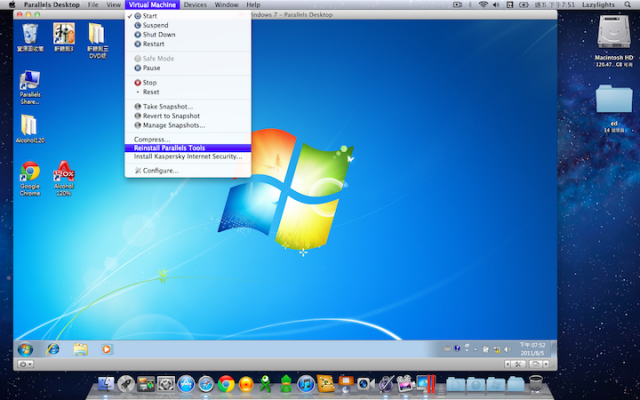The height and width of the screenshot is (400, 640).
Task: Open the Wi-Fi status menu
Action: 483,5
